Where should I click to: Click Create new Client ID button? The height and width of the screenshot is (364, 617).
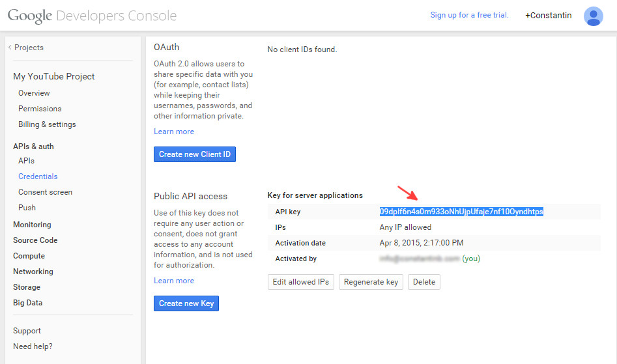(195, 154)
